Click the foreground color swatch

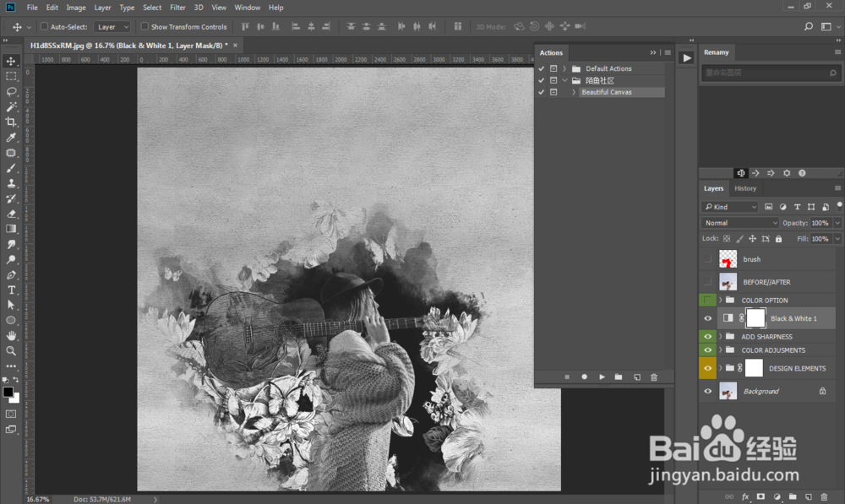point(8,392)
